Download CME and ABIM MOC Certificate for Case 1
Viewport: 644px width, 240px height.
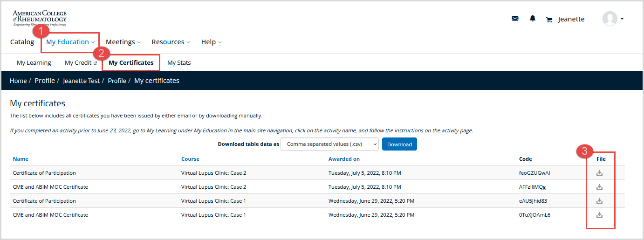(600, 215)
